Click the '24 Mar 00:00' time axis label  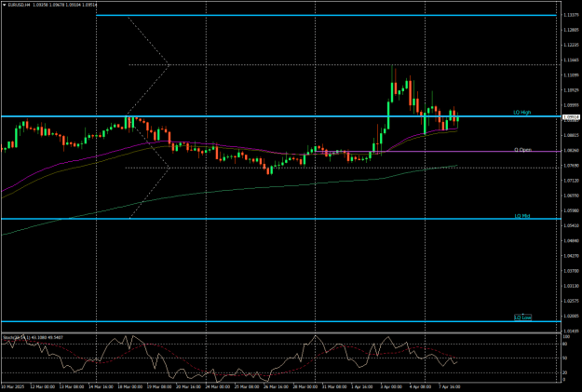tap(216, 386)
